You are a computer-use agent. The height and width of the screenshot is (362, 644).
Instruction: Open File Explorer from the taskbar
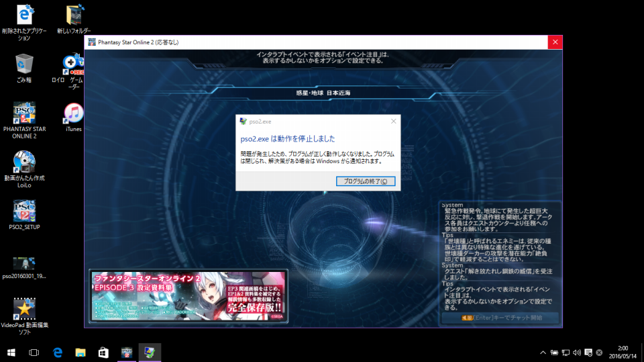(80, 353)
